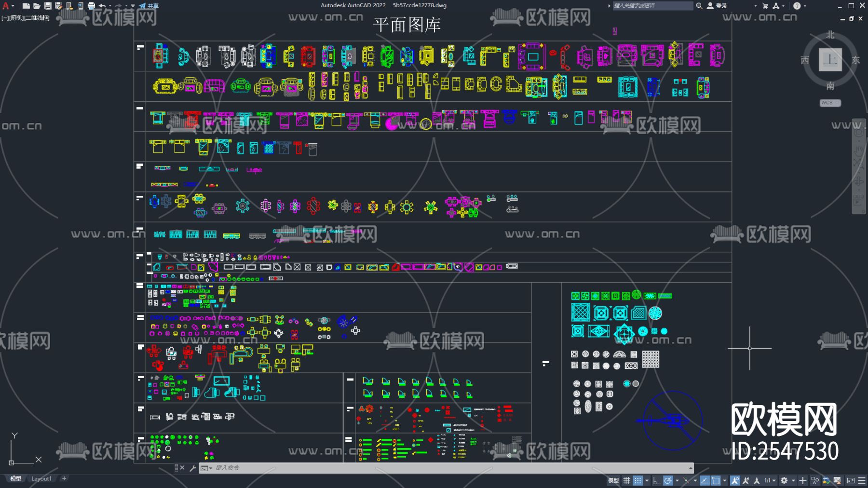Open the undo history dropdown arrow

tap(110, 6)
